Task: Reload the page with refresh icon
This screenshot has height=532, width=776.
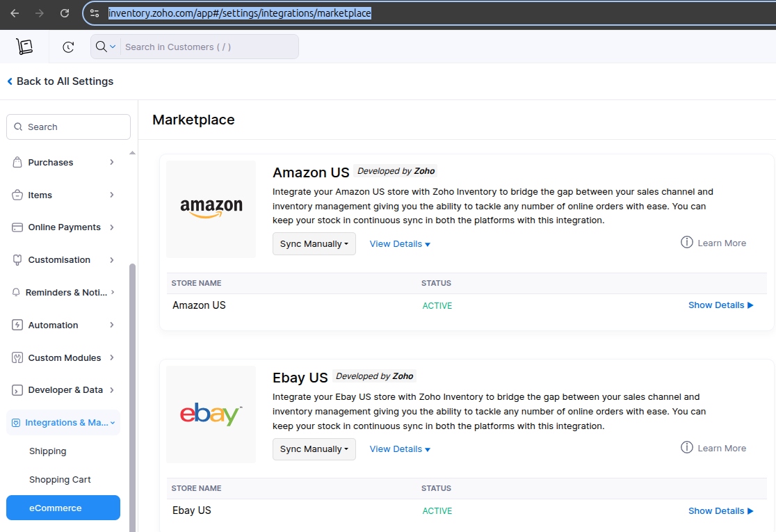Action: (65, 13)
